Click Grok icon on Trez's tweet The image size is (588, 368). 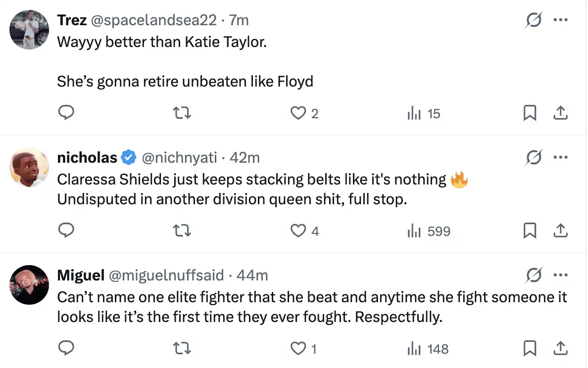[533, 21]
